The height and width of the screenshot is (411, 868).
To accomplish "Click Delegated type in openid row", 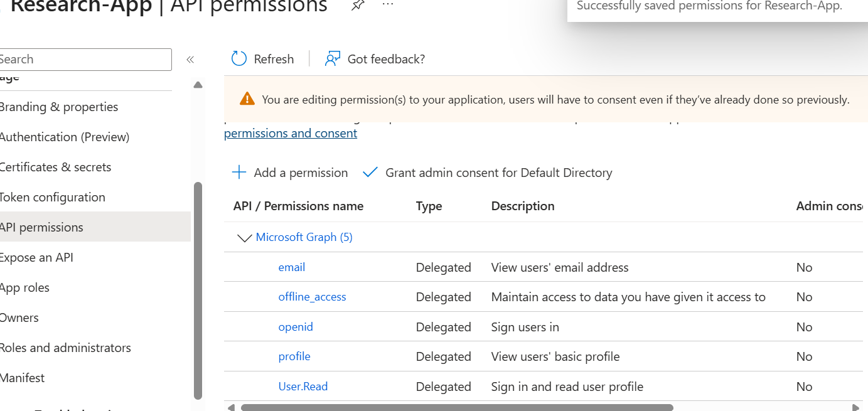I will click(x=443, y=327).
